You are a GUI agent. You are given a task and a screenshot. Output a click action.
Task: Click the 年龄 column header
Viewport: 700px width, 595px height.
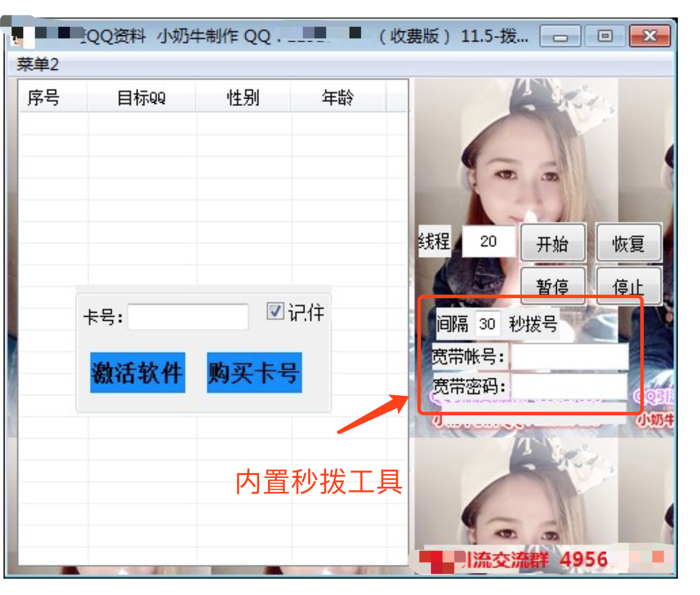pos(338,97)
